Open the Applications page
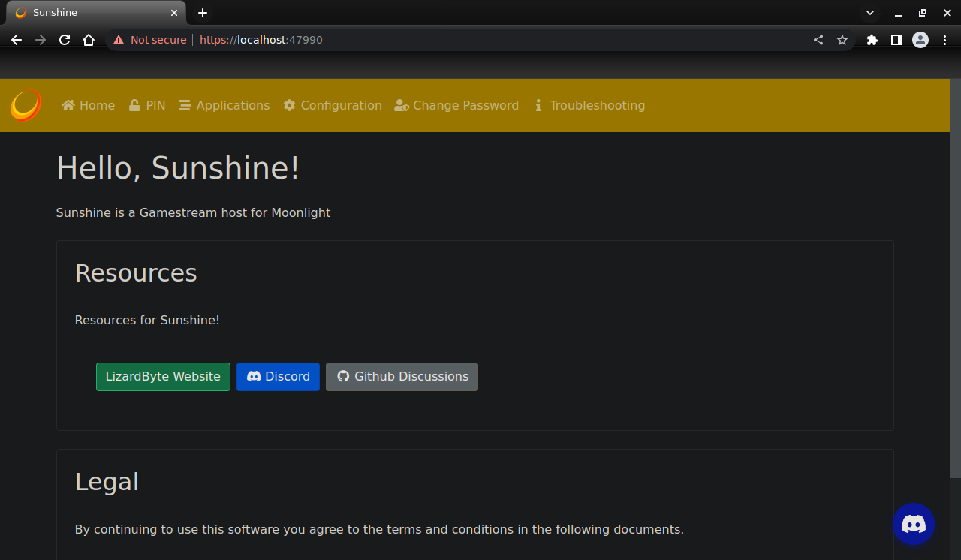This screenshot has width=961, height=560. 224,105
